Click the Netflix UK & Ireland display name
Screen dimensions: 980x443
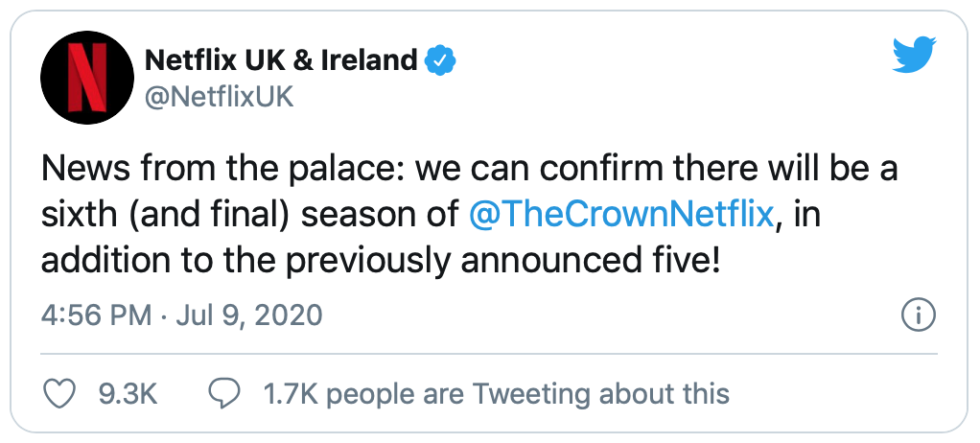click(281, 60)
